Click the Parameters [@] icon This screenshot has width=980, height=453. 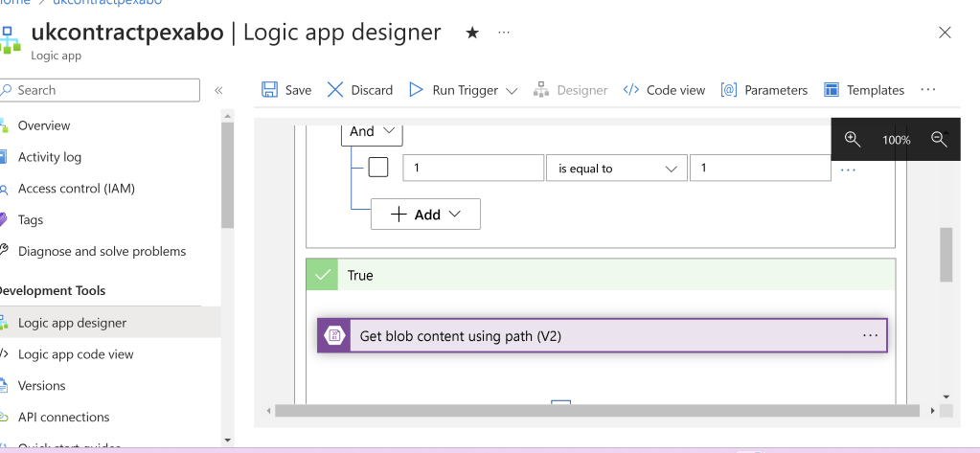tap(729, 90)
